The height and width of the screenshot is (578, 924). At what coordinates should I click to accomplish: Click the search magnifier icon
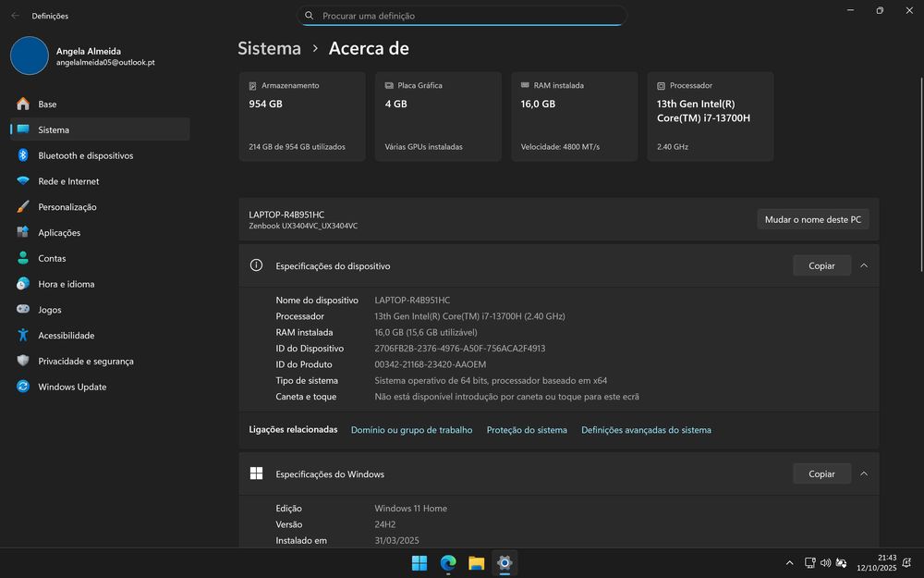click(x=309, y=16)
